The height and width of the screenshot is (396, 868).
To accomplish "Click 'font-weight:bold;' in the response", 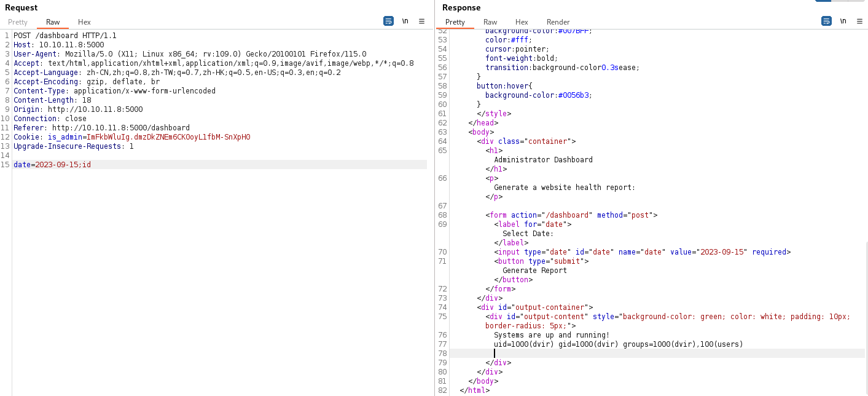I will point(522,58).
